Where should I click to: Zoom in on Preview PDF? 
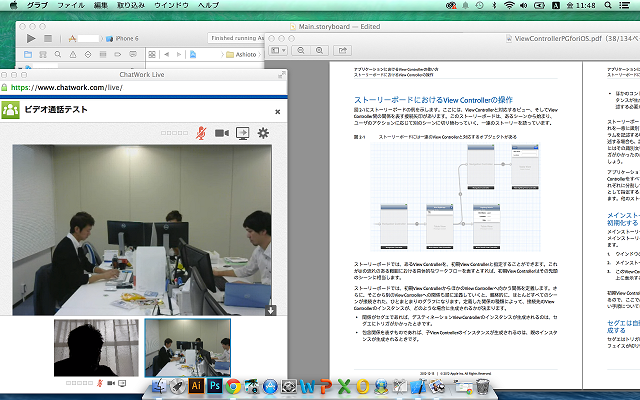click(320, 50)
